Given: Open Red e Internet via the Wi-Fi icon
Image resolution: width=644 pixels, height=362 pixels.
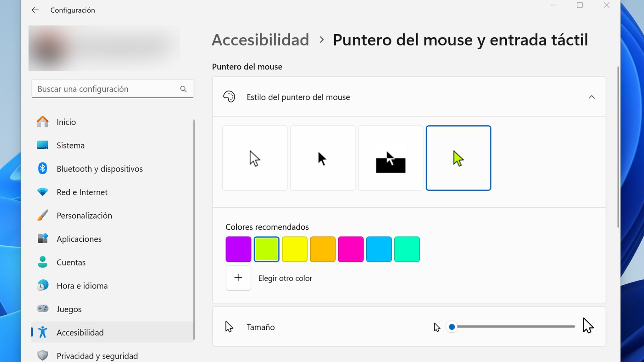Looking at the screenshot, I should click(x=43, y=192).
